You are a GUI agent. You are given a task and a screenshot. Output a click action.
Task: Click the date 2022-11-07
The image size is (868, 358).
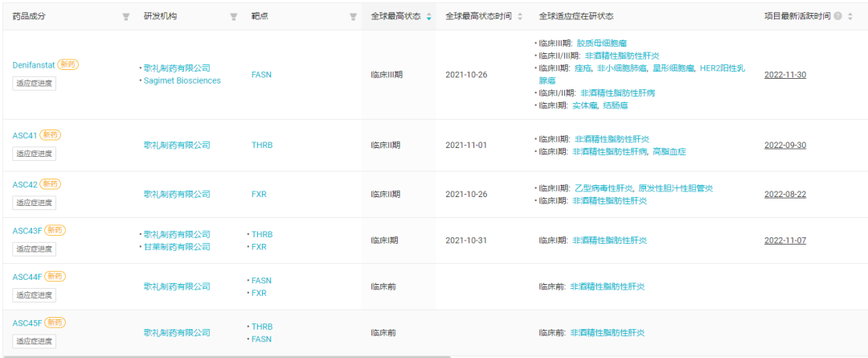[x=785, y=241]
